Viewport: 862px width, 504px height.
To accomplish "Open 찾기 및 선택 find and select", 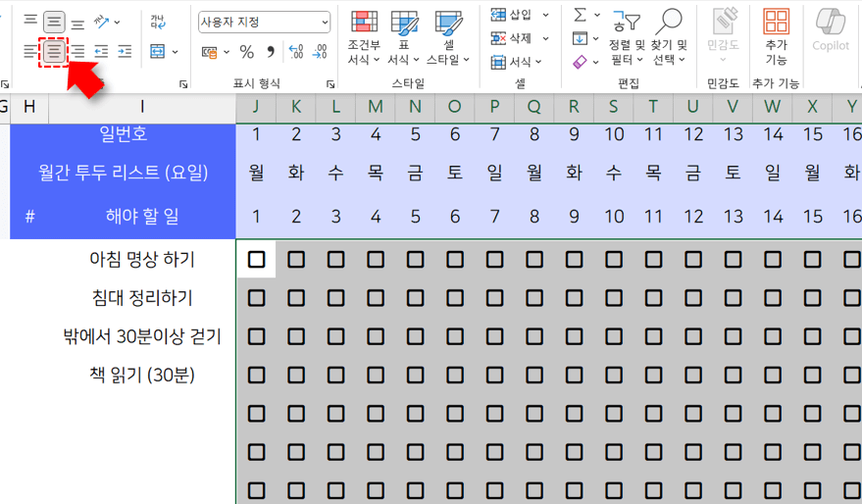I will click(669, 37).
